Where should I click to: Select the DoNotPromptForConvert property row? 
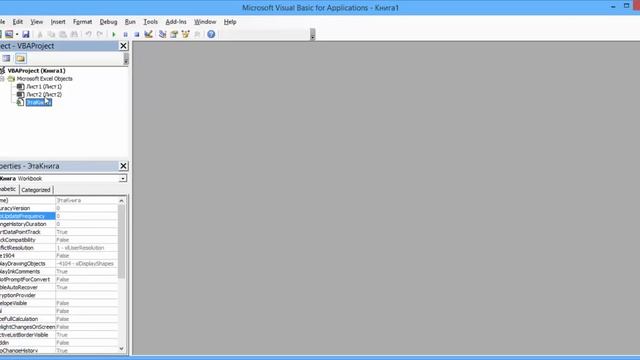pos(58,280)
